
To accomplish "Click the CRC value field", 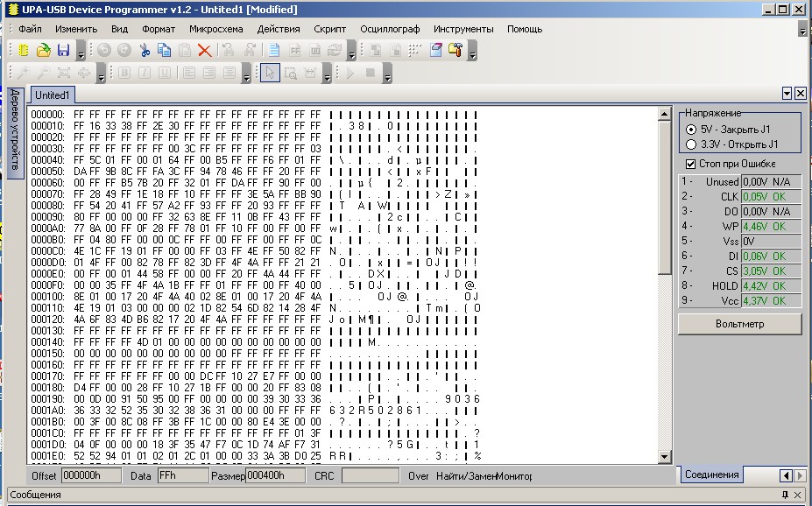I will click(x=371, y=475).
